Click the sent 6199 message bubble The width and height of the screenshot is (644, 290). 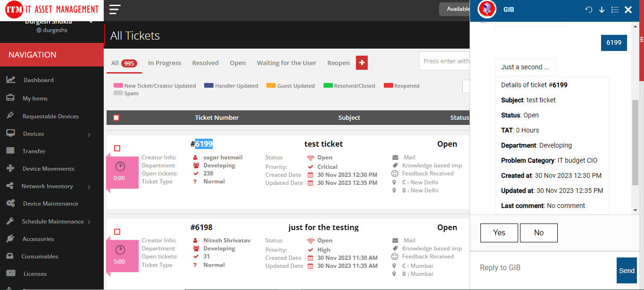(x=614, y=42)
